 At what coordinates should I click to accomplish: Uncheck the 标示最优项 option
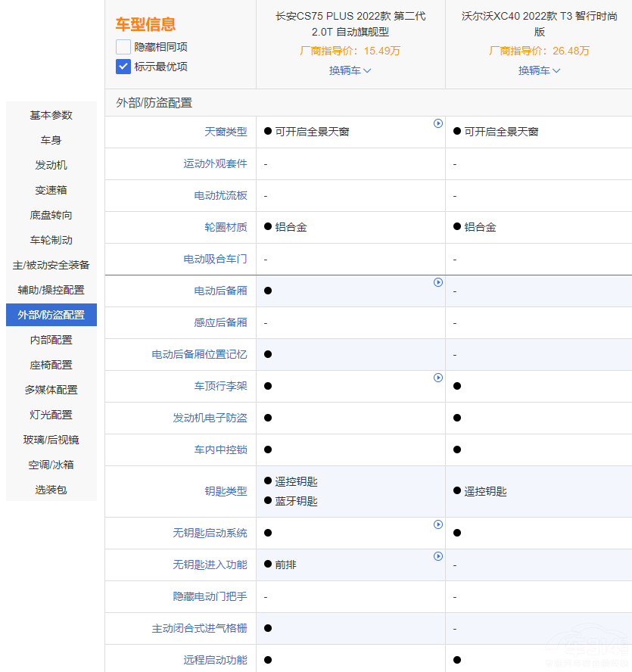pyautogui.click(x=123, y=67)
